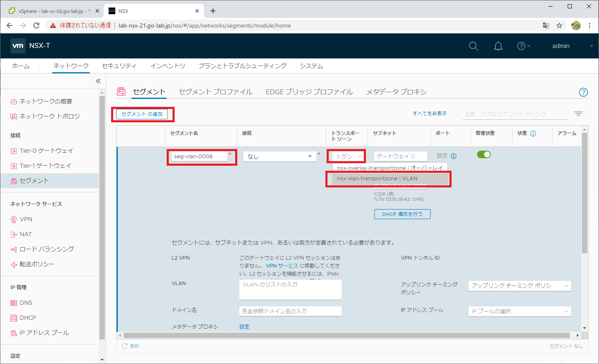
Task: Open the トランスポート ゾーン dropdown
Action: tap(348, 157)
